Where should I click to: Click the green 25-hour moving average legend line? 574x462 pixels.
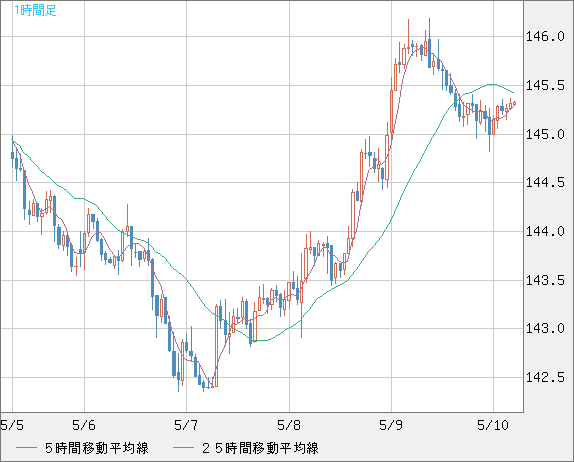tap(183, 448)
